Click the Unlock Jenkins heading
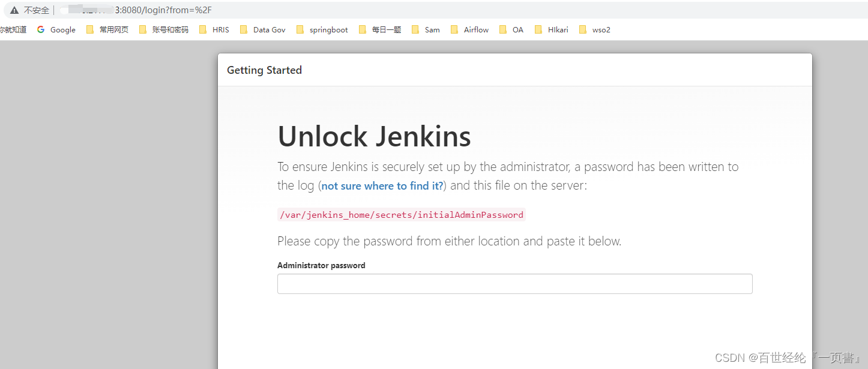The image size is (868, 369). (374, 137)
